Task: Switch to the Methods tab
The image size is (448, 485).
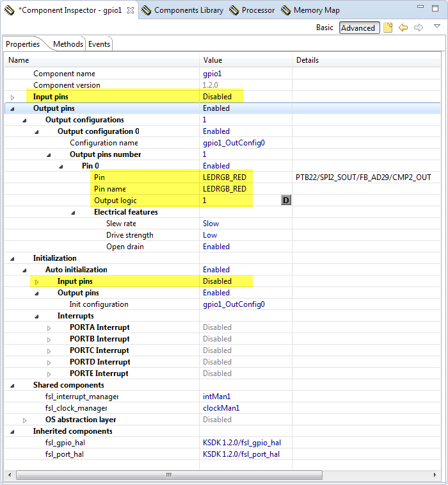Action: coord(68,44)
